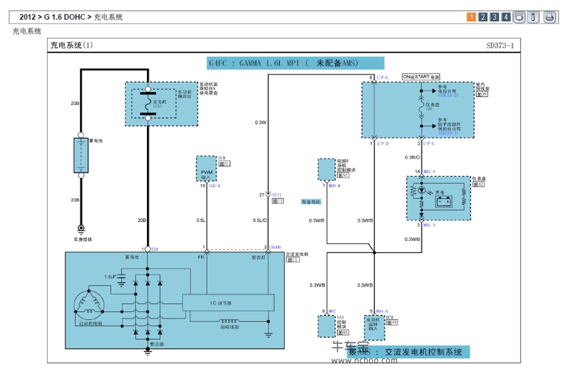Viewport: 568px width, 392px height.
Task: Click the stator coil symbol in alternator
Action: (89, 305)
